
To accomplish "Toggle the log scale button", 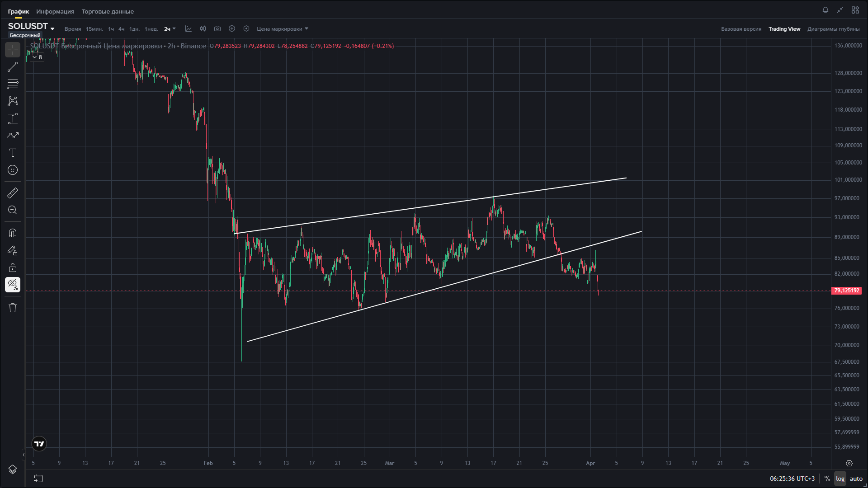I will [x=840, y=479].
